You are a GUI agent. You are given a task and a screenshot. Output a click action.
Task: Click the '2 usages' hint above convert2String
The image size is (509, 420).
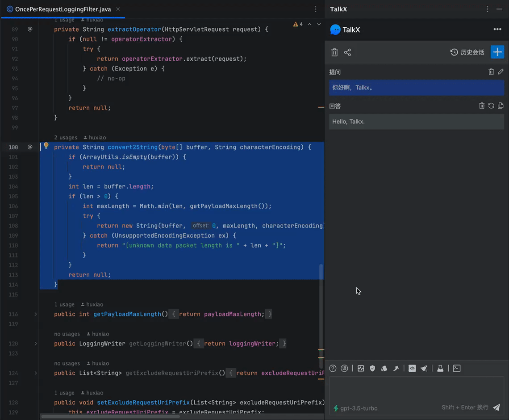pyautogui.click(x=66, y=138)
